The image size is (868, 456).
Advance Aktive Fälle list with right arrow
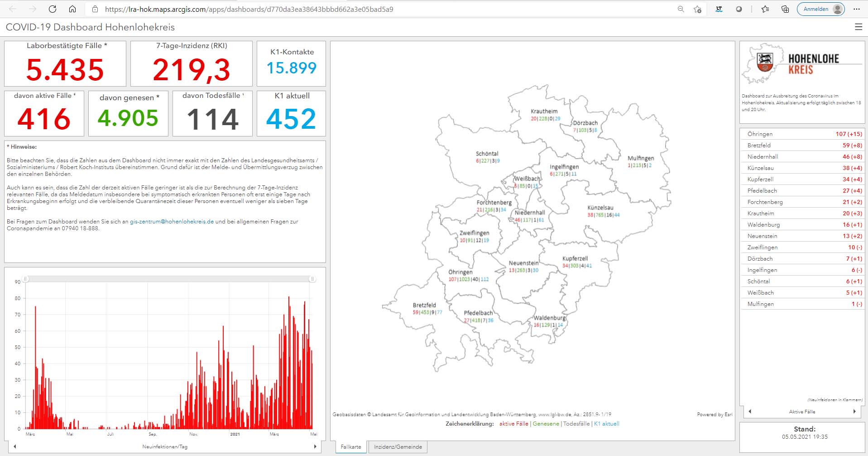[854, 412]
